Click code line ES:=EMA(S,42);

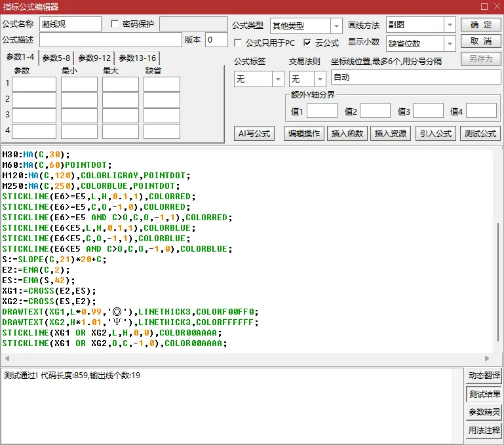(x=39, y=281)
